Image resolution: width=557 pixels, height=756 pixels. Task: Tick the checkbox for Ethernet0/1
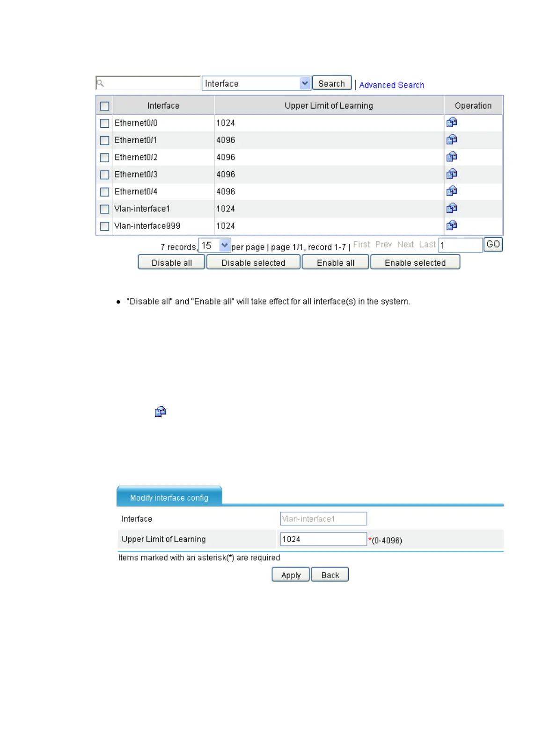105,140
